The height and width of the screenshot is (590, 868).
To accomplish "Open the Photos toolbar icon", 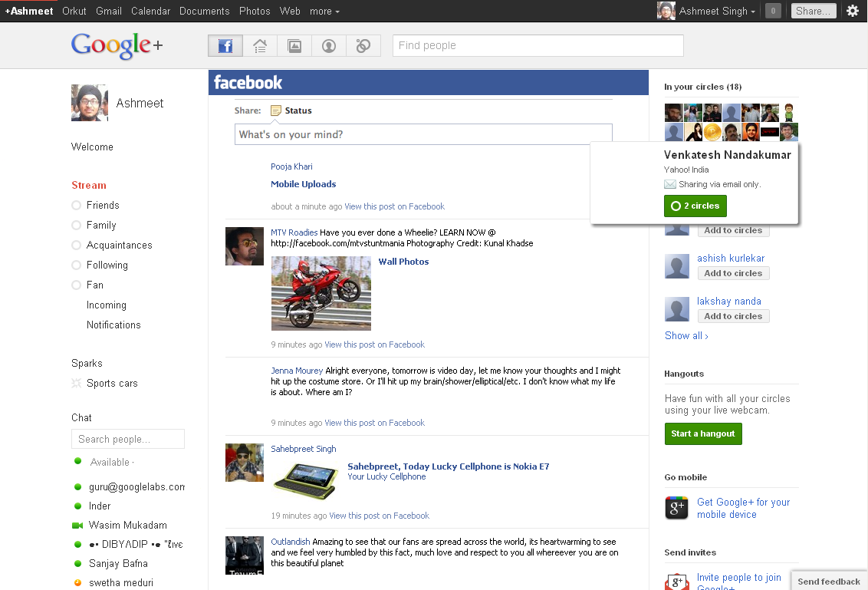I will point(294,46).
